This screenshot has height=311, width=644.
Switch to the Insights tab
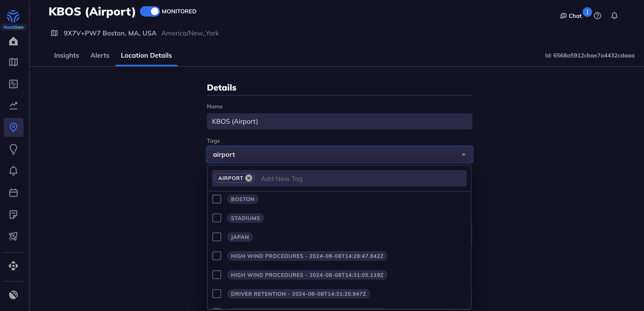tap(67, 55)
